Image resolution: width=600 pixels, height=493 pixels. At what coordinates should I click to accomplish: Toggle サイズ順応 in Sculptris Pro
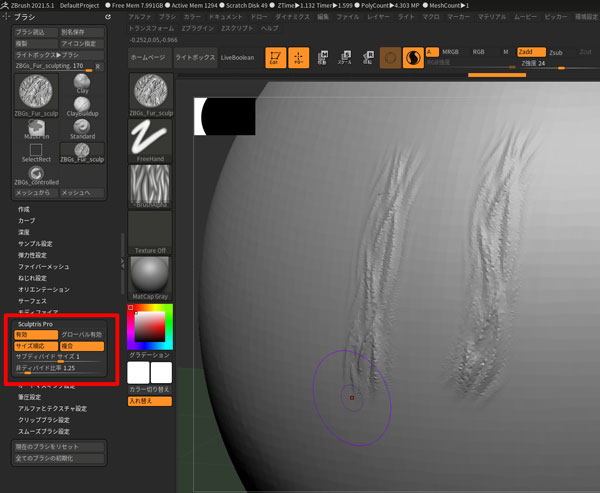click(36, 346)
